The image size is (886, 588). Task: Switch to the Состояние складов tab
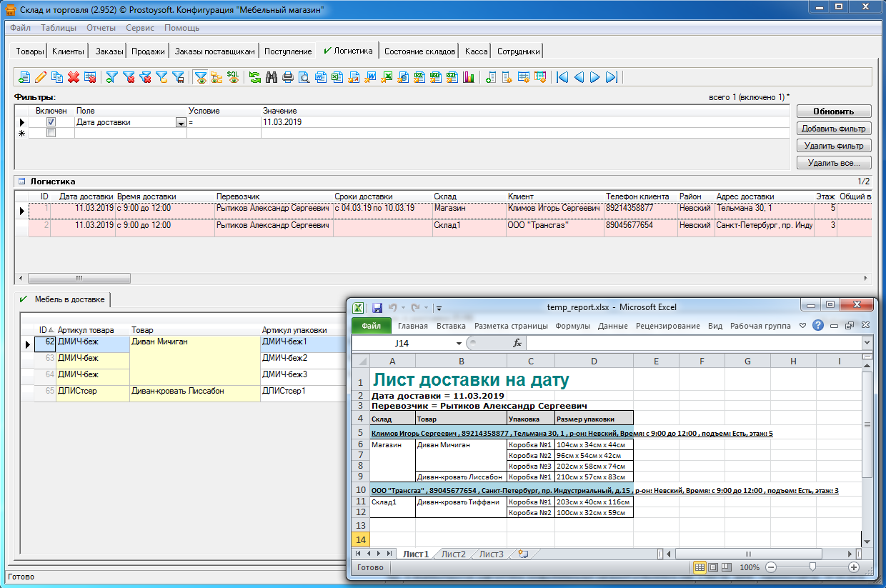[x=419, y=51]
